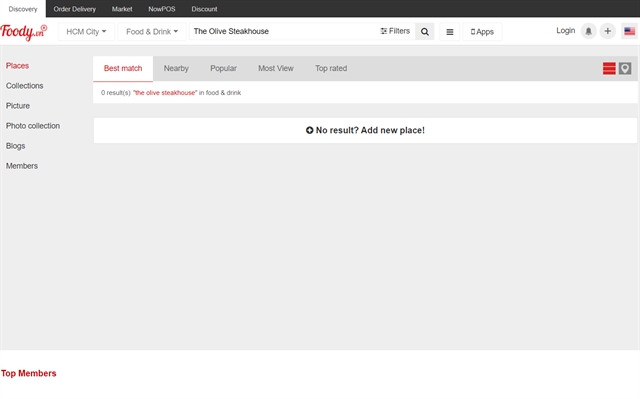Screen dimensions: 640x399
Task: Open the notifications bell icon
Action: pos(589,31)
